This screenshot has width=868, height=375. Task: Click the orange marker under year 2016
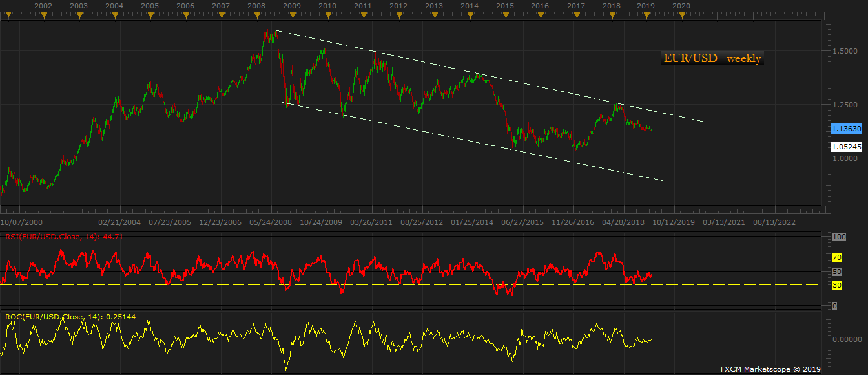[x=540, y=15]
